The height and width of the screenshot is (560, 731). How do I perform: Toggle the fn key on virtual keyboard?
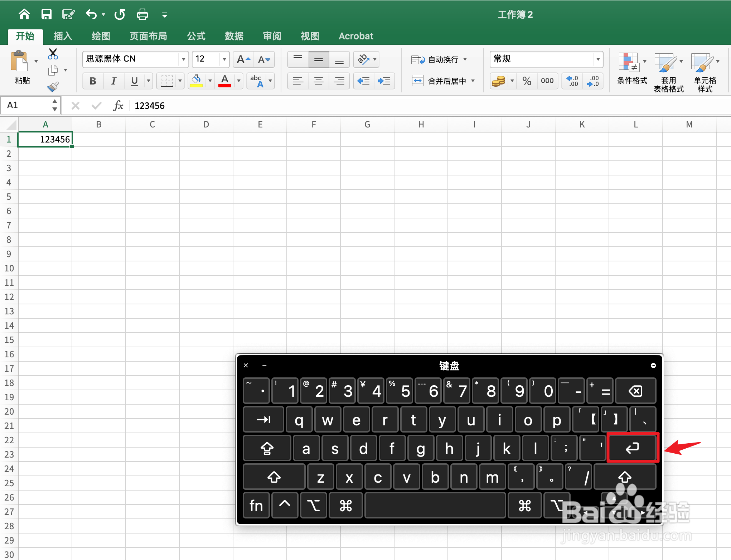[x=256, y=505]
